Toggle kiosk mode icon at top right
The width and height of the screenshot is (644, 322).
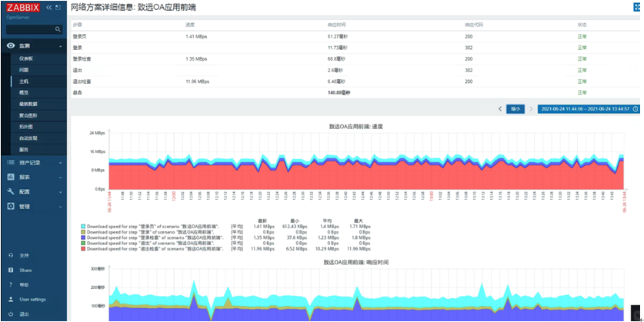click(x=637, y=7)
